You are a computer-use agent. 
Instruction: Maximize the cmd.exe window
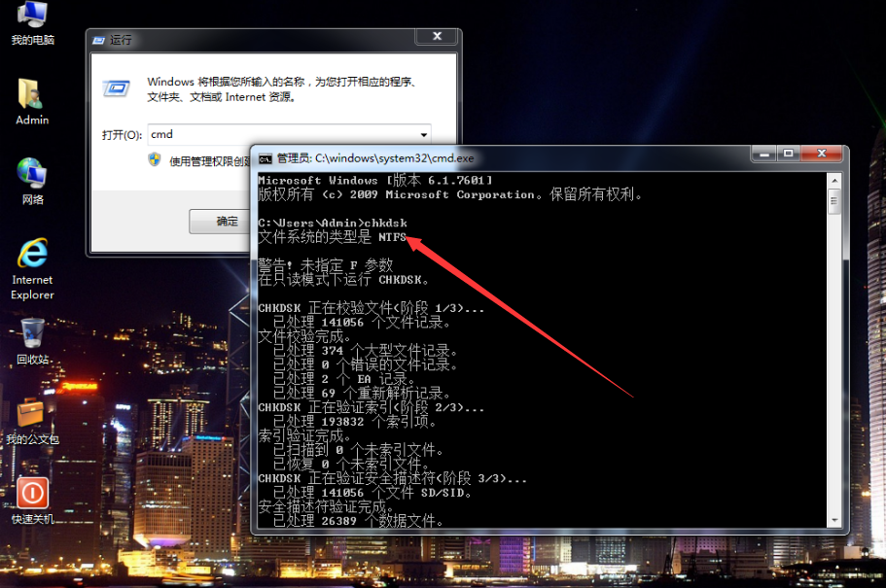coord(788,154)
